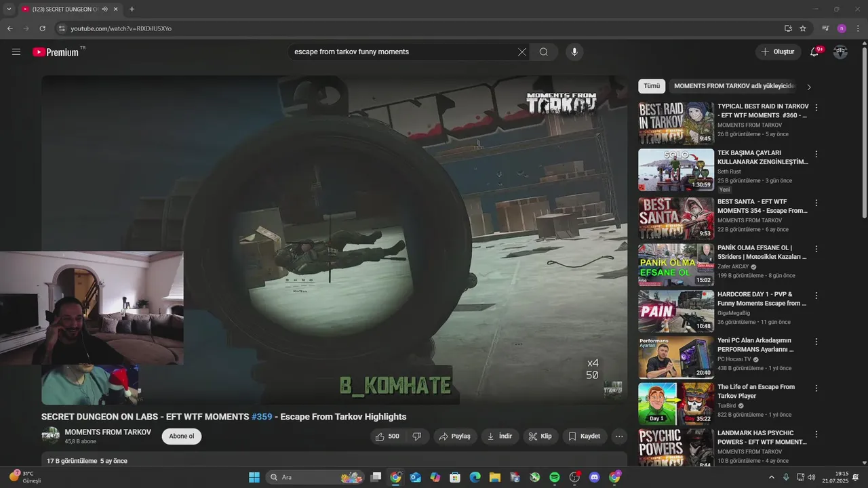Open Spotify from the taskbar
This screenshot has height=488, width=868.
point(554,477)
